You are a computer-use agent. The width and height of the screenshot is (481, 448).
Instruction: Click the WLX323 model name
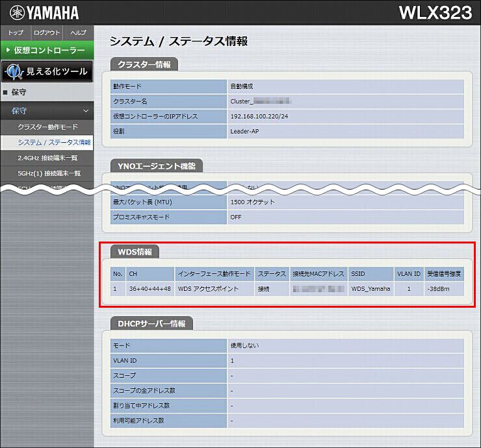435,13
